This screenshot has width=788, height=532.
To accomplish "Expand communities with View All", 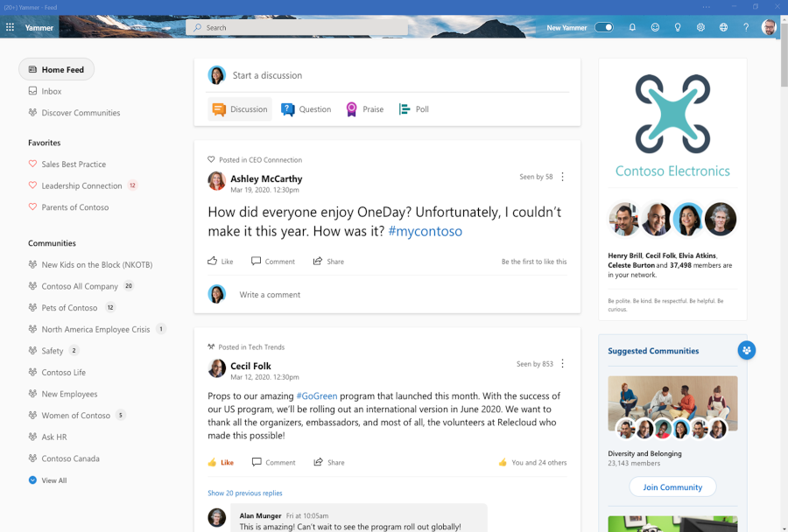I will point(48,480).
